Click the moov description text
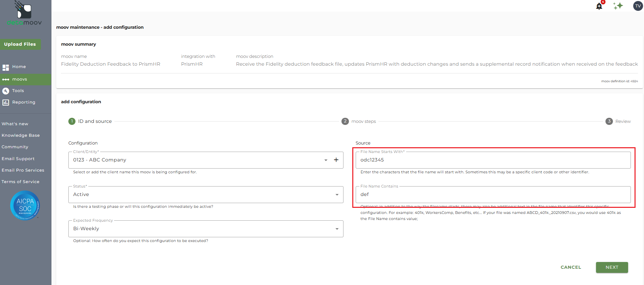Image resolution: width=644 pixels, height=285 pixels. (x=437, y=64)
